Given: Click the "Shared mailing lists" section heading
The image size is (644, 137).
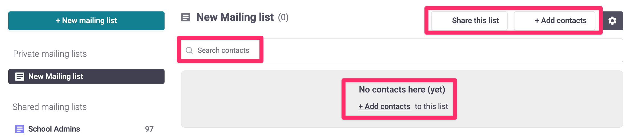Looking at the screenshot, I should coord(50,107).
